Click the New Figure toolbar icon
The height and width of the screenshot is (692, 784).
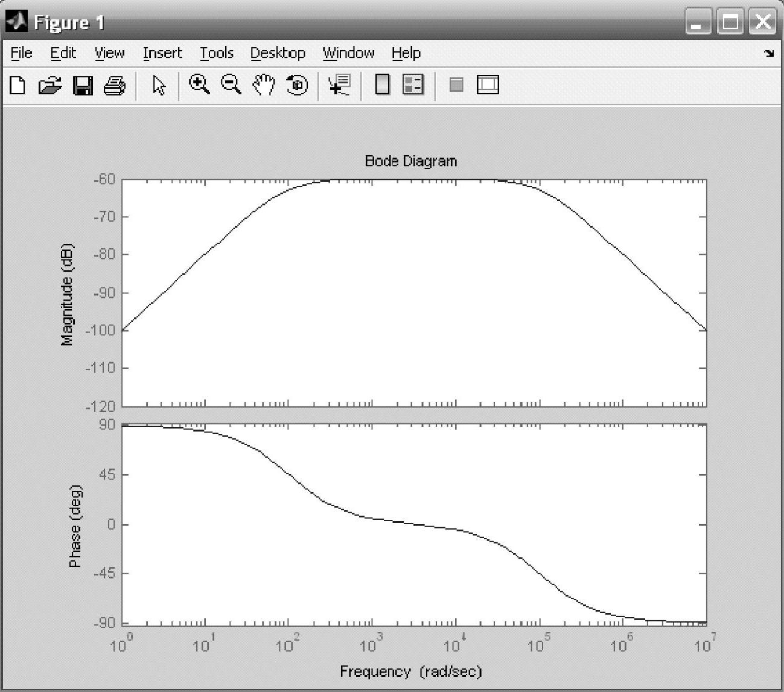click(x=18, y=85)
